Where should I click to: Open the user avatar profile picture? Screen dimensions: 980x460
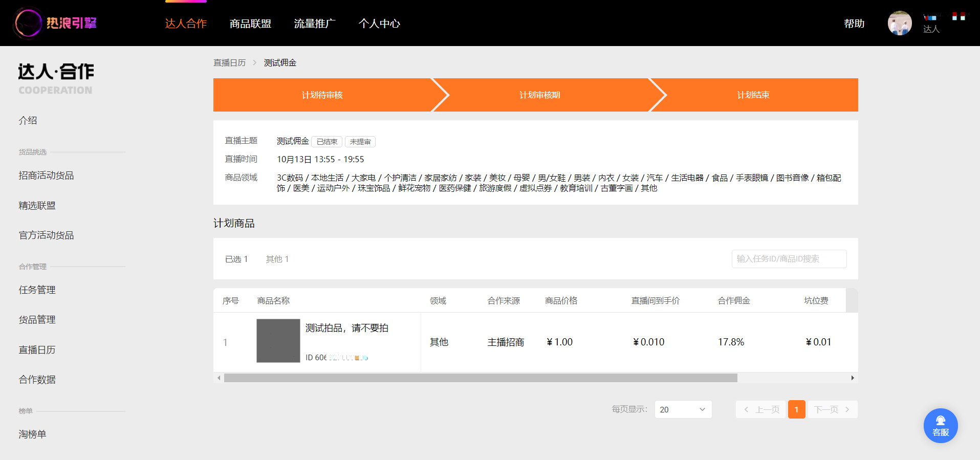899,23
